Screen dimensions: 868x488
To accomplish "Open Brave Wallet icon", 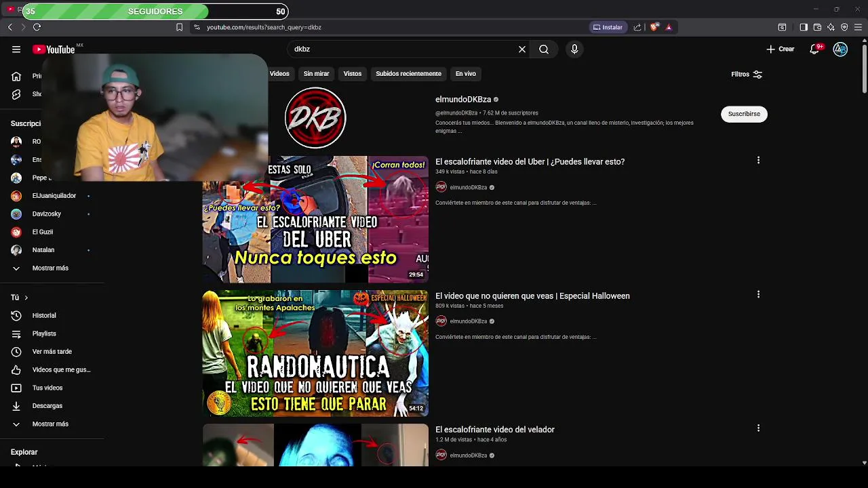I will 817,27.
